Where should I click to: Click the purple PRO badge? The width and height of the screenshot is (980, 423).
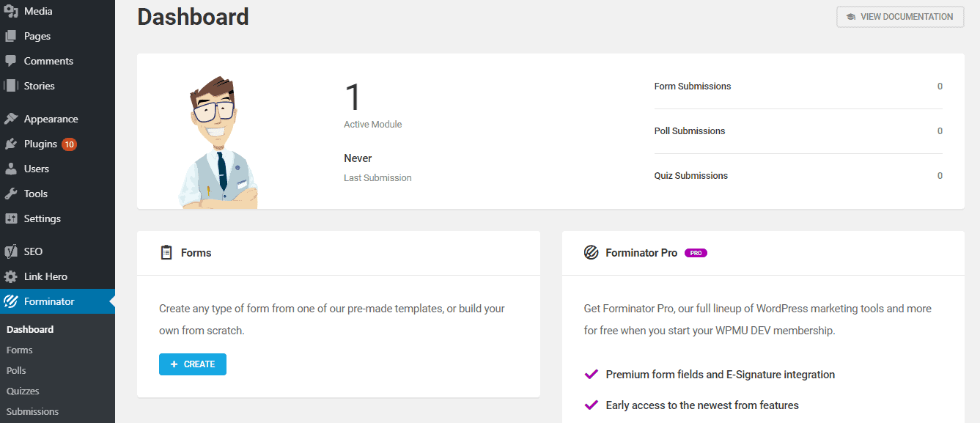click(696, 253)
